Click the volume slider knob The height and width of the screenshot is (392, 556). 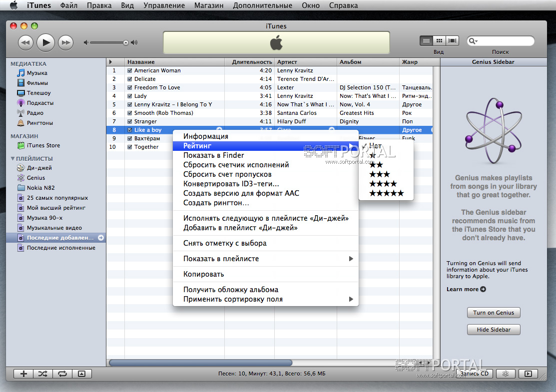click(125, 42)
